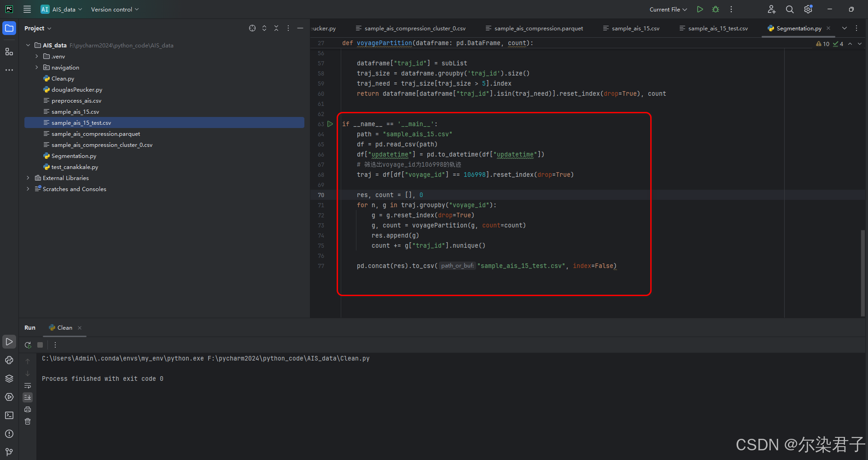Open Problems tool window icon
Viewport: 868px width, 460px height.
(x=9, y=434)
